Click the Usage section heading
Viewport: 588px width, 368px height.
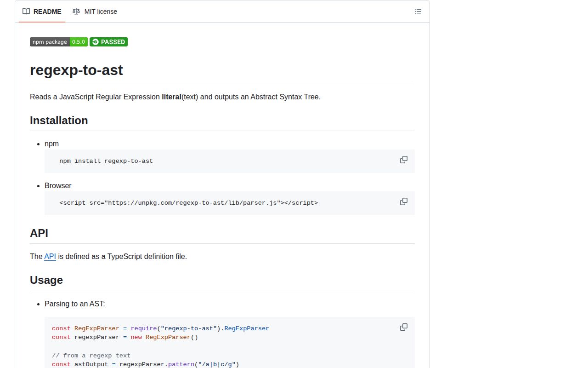(46, 280)
